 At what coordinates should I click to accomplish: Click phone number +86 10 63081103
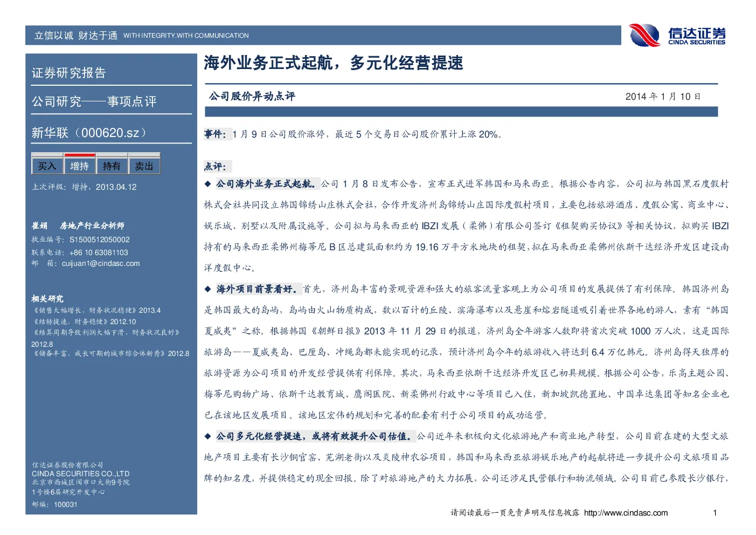pos(99,252)
